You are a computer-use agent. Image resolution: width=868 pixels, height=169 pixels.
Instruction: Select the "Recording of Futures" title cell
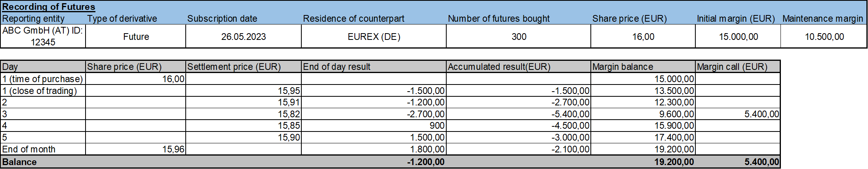[x=49, y=7]
